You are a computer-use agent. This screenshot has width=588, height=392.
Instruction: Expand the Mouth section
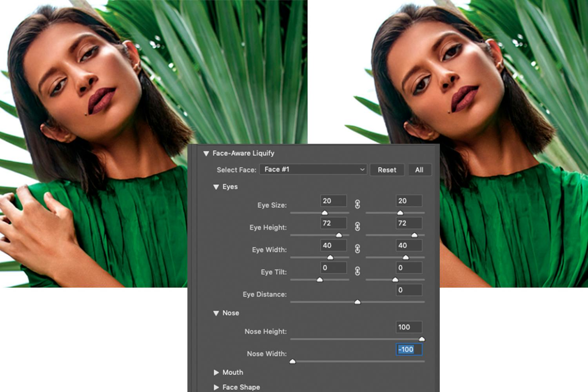tap(216, 372)
